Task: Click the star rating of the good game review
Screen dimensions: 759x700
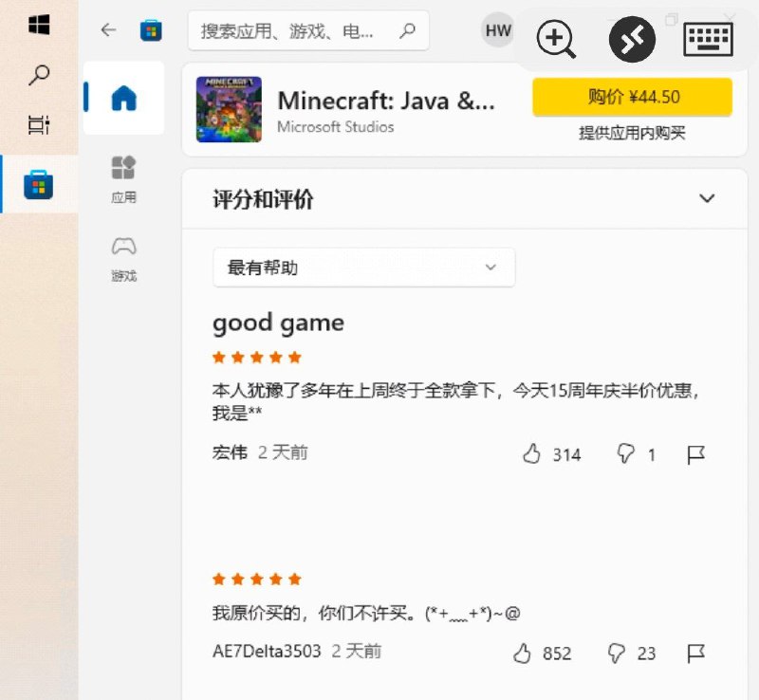Action: tap(256, 358)
